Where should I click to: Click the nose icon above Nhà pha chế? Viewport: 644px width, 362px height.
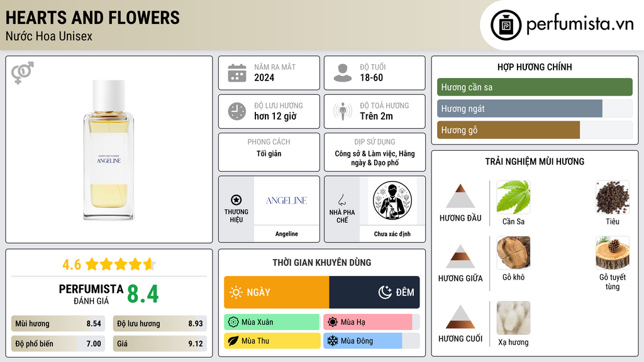point(341,200)
